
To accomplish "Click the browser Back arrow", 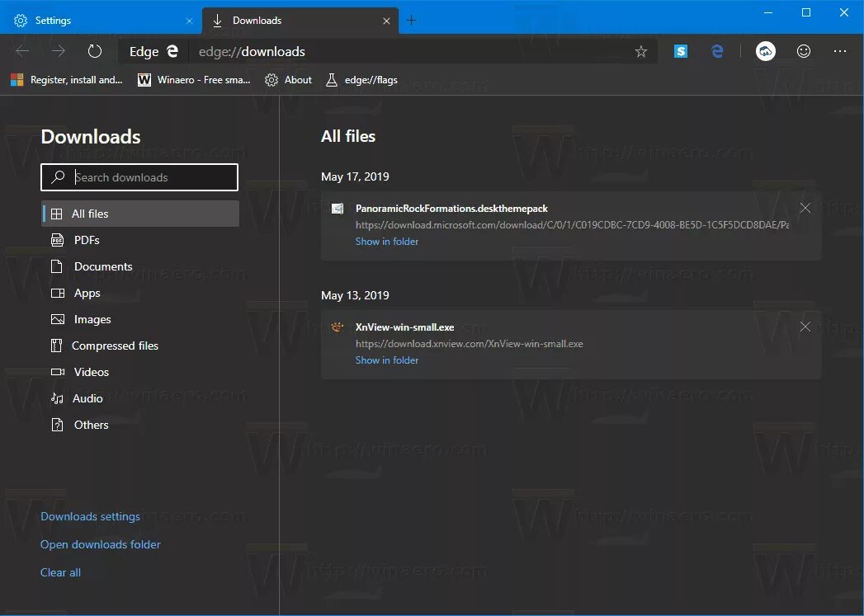I will pyautogui.click(x=22, y=51).
